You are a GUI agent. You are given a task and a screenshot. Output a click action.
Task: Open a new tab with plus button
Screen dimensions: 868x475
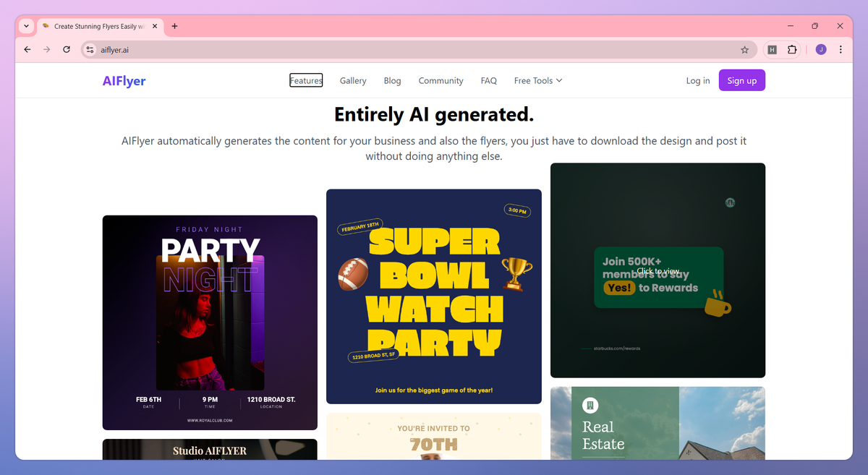pos(174,26)
